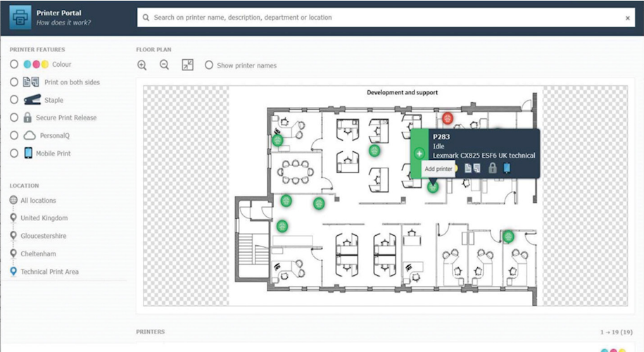The height and width of the screenshot is (352, 644).
Task: Open the 'How does it work?' link
Action: point(63,23)
